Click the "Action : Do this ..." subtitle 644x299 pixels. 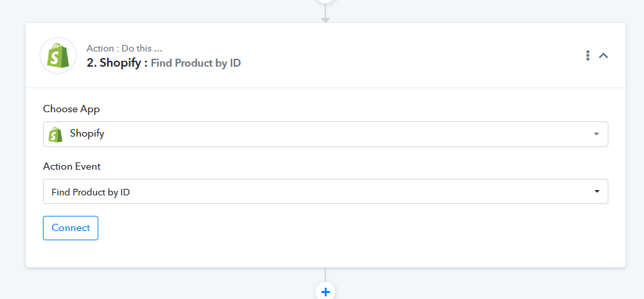124,48
